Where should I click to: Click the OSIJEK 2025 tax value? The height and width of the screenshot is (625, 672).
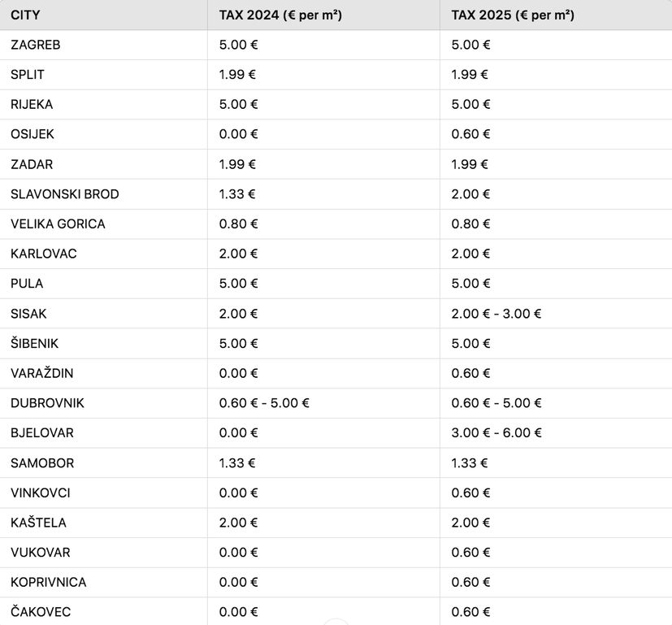coord(470,134)
